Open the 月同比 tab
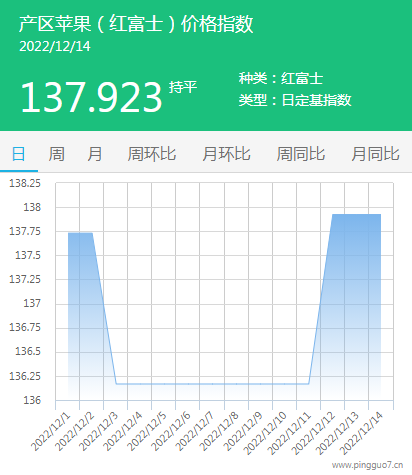 [375, 155]
